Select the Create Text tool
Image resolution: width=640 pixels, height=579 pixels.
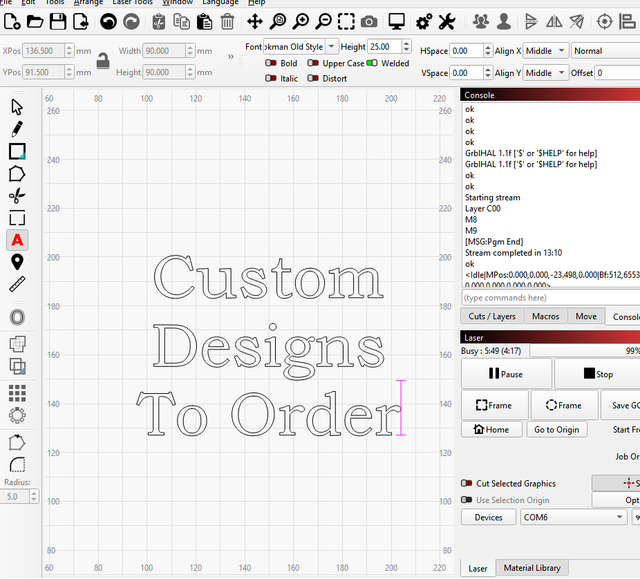[x=17, y=240]
